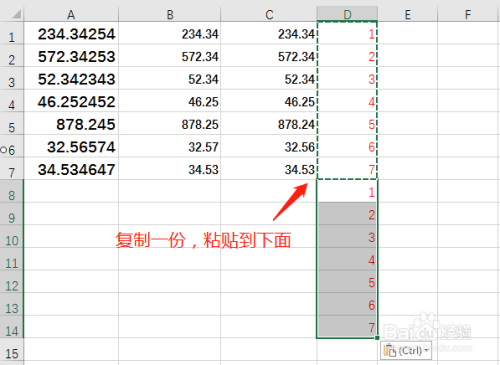Screen dimensions: 500x365
Task: Select row 13 header
Action: (x=12, y=305)
